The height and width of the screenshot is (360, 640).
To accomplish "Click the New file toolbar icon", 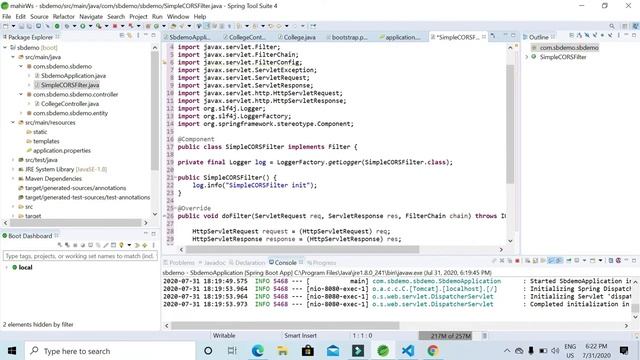I will point(6,26).
